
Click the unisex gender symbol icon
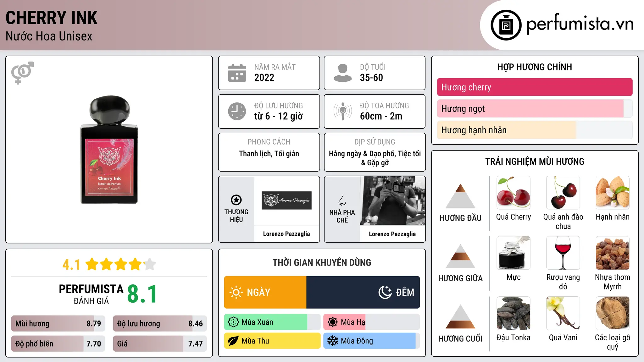pyautogui.click(x=22, y=73)
